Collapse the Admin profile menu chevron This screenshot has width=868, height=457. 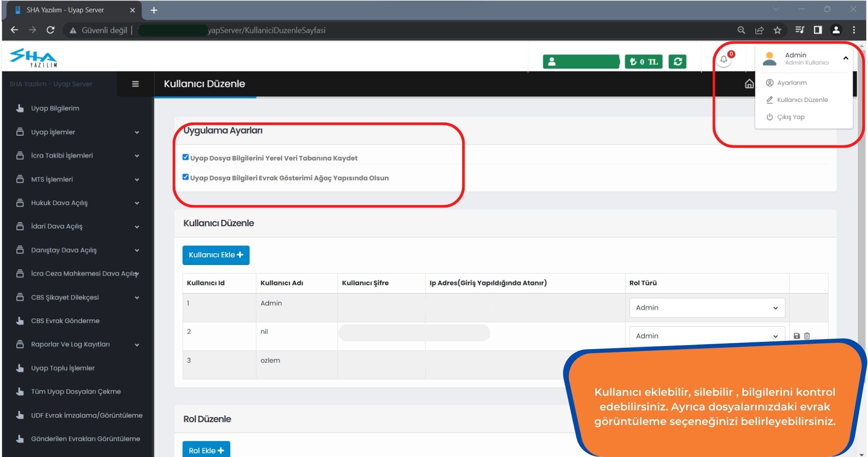click(846, 58)
